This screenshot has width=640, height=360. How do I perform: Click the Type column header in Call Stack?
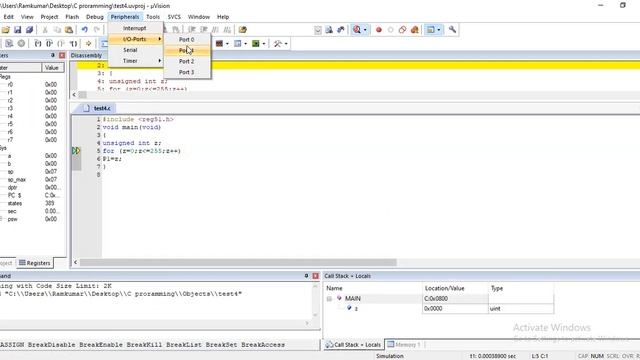coord(521,288)
